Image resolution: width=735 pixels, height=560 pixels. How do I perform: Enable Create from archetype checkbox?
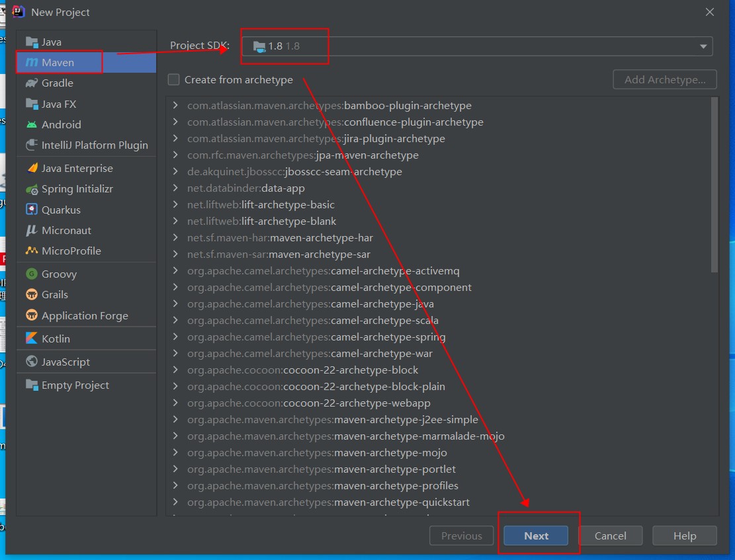[x=173, y=79]
